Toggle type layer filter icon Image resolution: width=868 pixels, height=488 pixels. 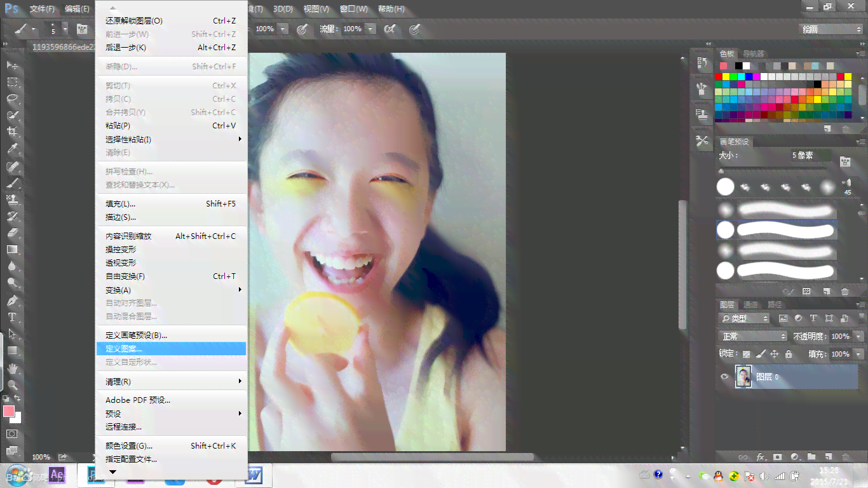pos(814,318)
